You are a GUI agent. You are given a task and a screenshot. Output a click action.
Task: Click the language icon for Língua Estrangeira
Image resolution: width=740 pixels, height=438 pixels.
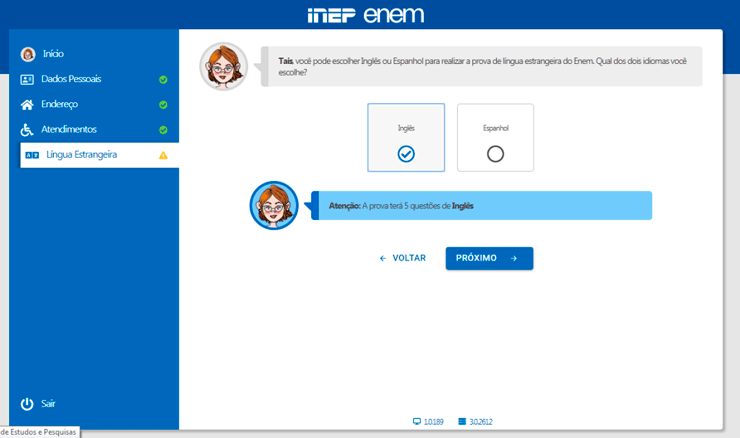(x=32, y=155)
